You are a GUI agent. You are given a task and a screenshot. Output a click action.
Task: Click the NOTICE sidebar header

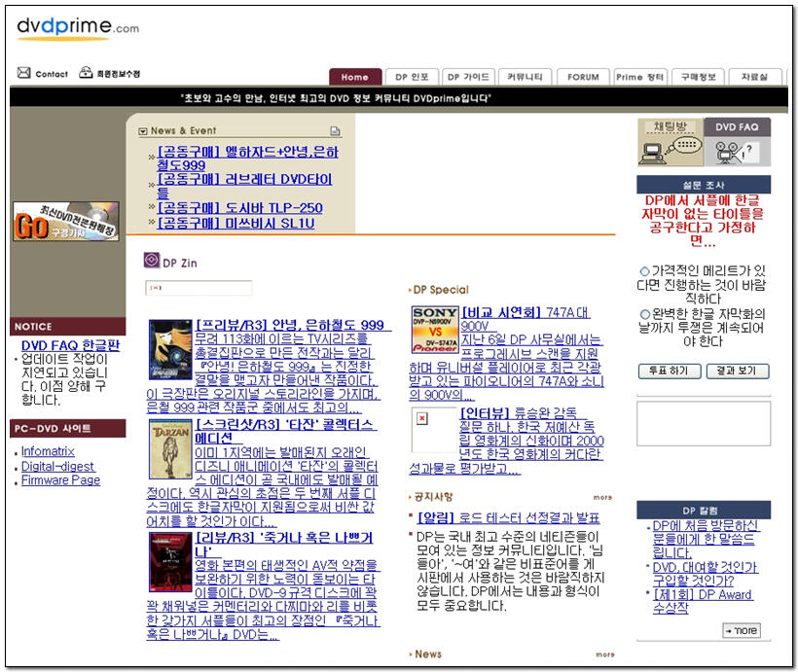click(67, 327)
